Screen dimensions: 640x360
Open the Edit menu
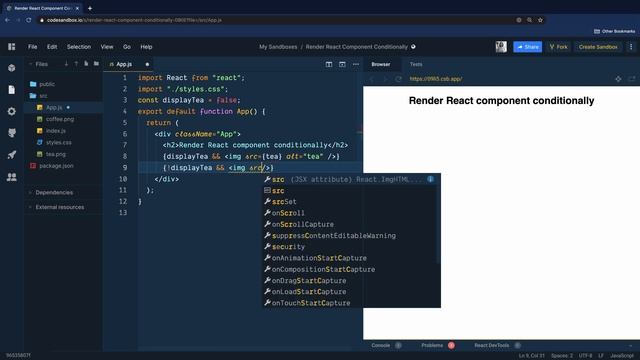click(52, 47)
